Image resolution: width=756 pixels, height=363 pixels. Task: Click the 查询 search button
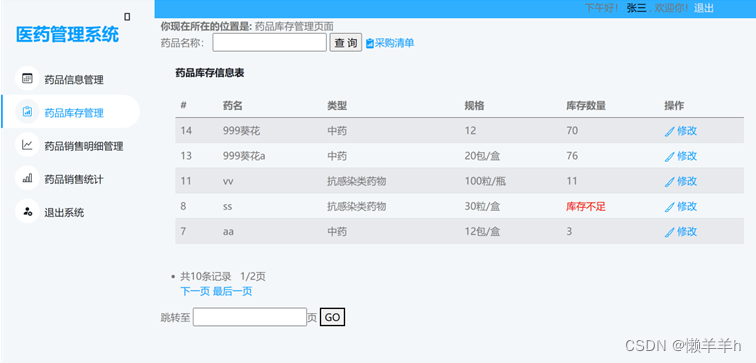click(x=346, y=42)
